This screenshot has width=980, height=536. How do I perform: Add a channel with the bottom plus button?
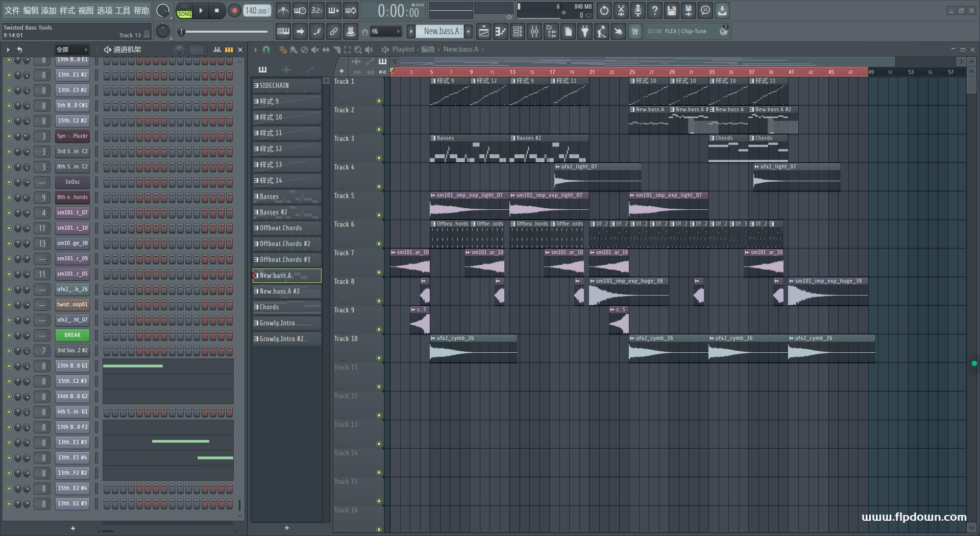[73, 528]
